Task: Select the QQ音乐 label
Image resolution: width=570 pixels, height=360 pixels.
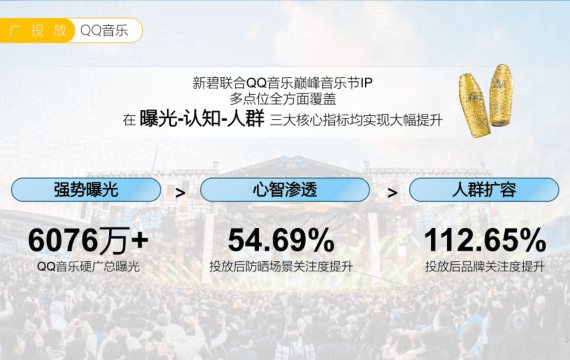Action: pos(104,31)
